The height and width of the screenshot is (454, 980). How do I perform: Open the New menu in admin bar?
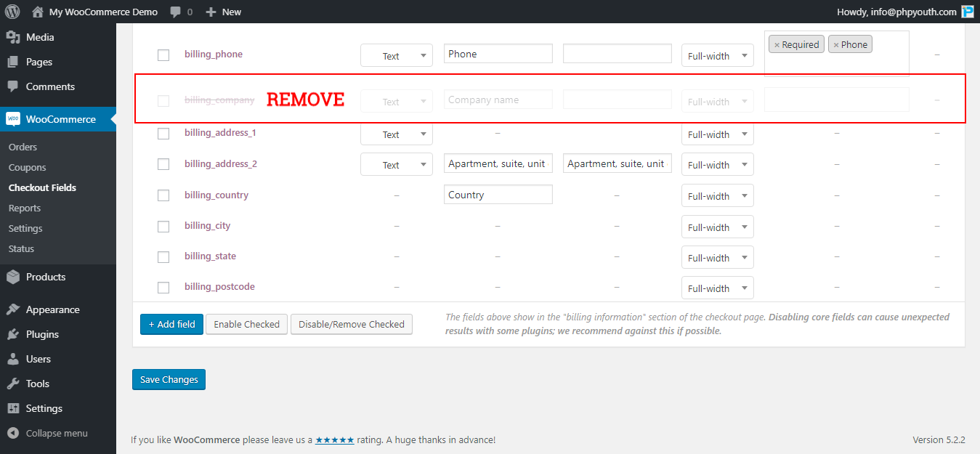click(x=223, y=11)
